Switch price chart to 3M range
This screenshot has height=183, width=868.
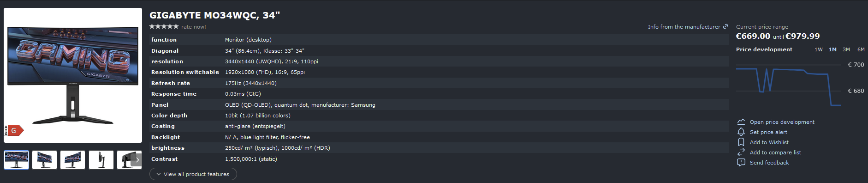tap(846, 49)
